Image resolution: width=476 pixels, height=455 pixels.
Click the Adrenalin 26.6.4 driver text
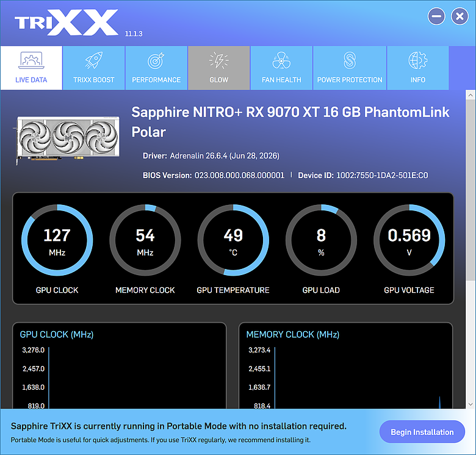pos(225,156)
